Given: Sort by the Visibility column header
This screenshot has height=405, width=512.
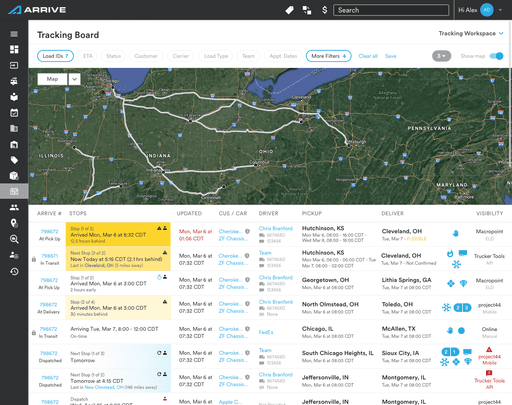Looking at the screenshot, I should pos(489,213).
